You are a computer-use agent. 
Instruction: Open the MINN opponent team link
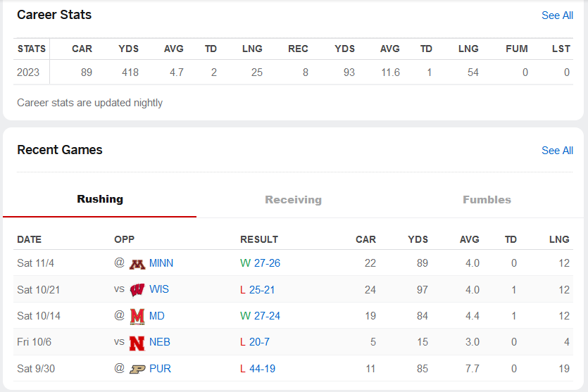click(161, 263)
